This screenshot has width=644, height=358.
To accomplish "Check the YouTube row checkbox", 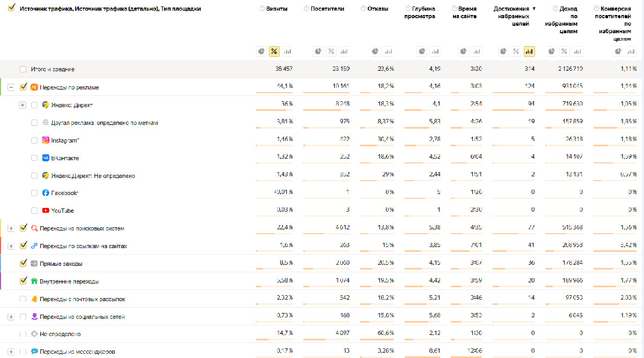I will tap(34, 211).
